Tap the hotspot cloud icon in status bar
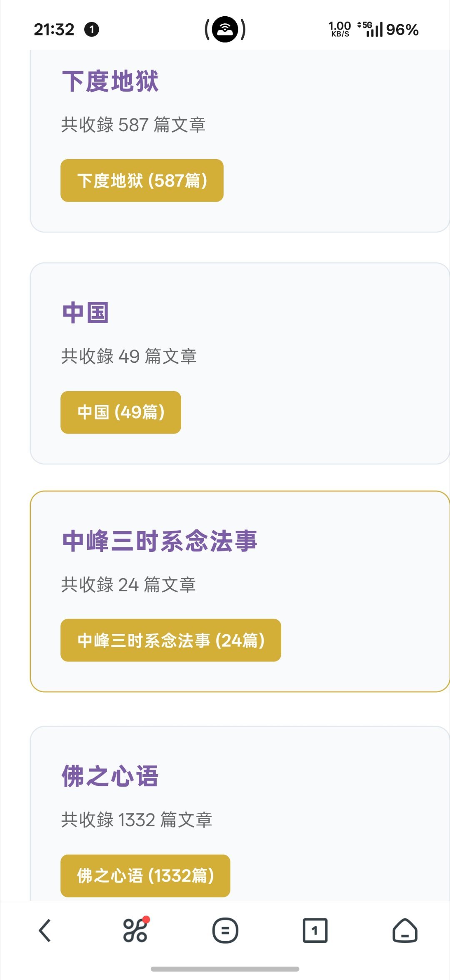450x980 pixels. pyautogui.click(x=225, y=29)
